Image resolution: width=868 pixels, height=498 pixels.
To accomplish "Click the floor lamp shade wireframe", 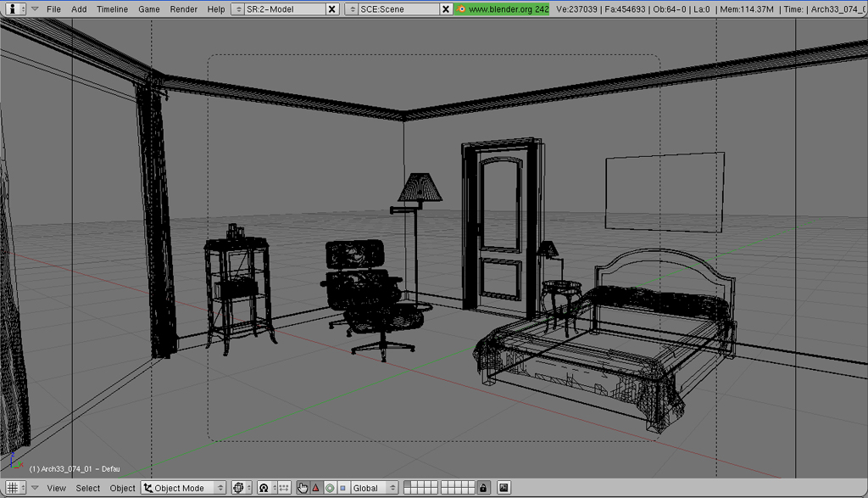I will [420, 187].
